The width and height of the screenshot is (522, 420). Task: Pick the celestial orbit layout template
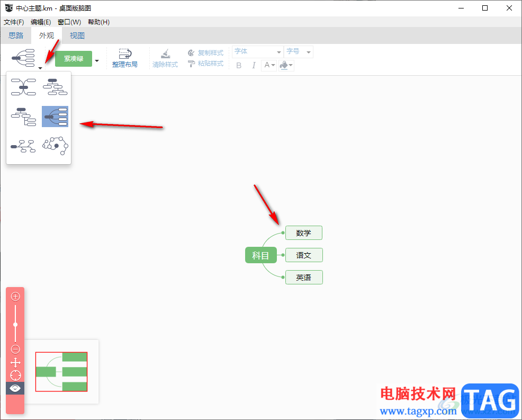(55, 146)
